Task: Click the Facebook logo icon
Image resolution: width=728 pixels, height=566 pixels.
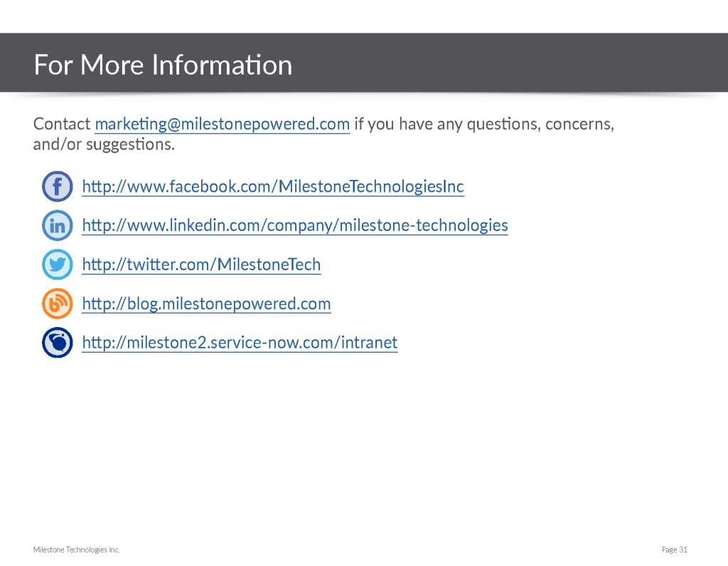Action: click(x=58, y=187)
